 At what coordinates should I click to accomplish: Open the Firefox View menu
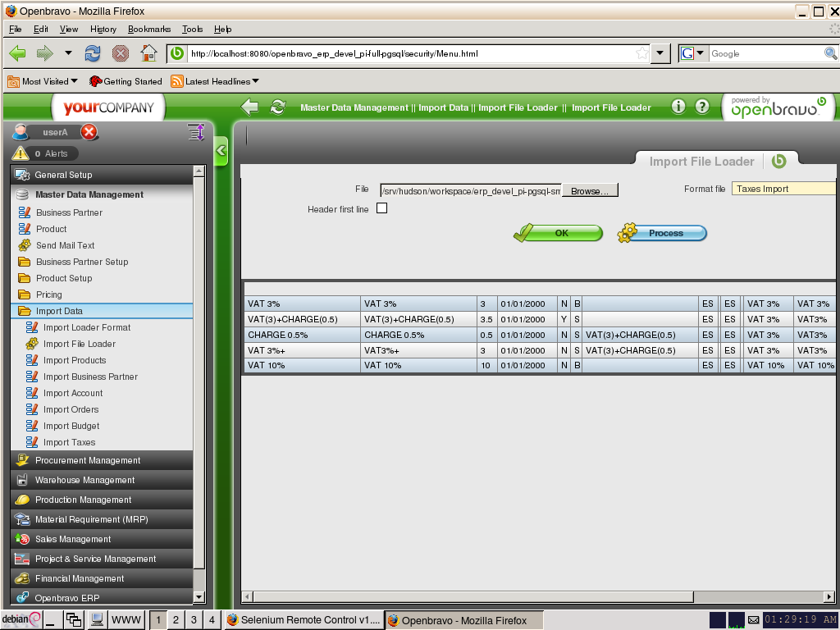[69, 29]
